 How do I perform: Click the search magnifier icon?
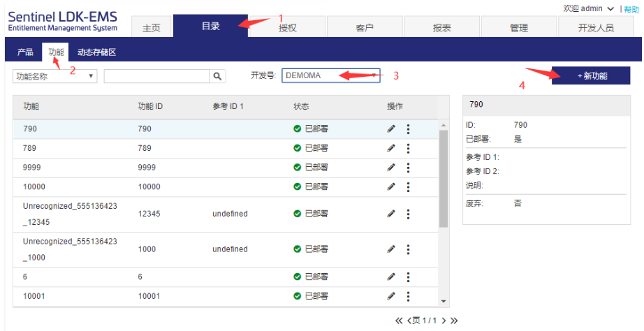(x=218, y=76)
